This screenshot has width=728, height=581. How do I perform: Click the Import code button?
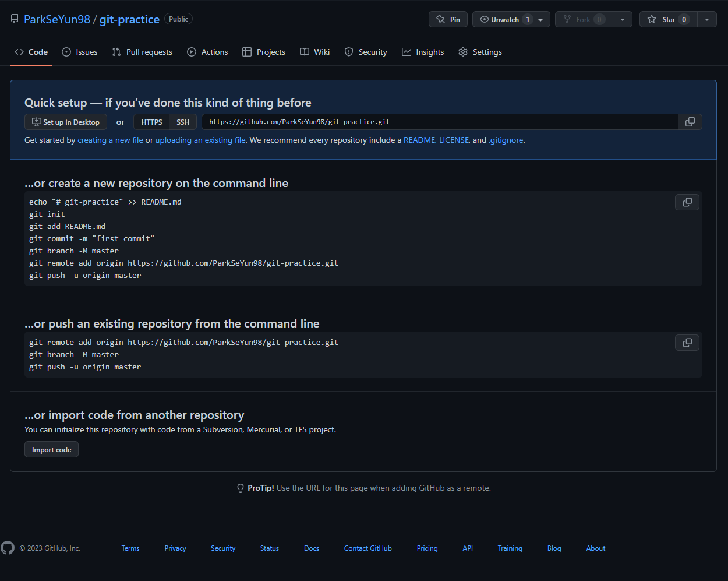pyautogui.click(x=51, y=449)
